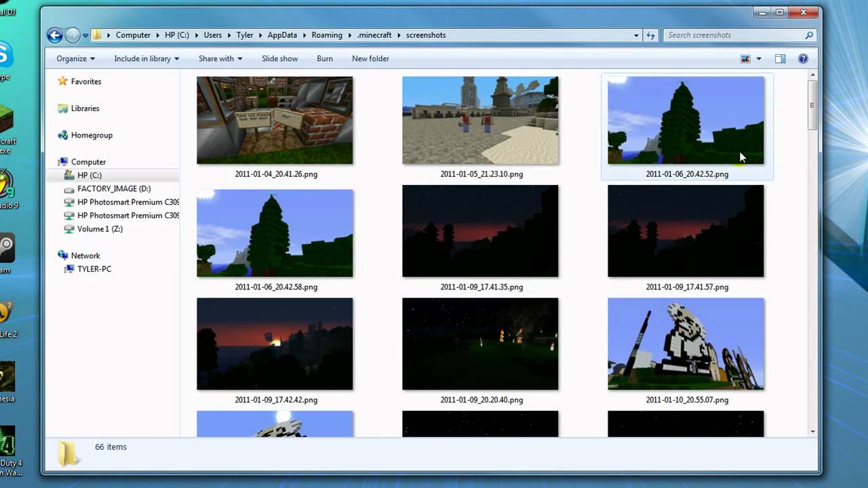Viewport: 868px width, 488px height.
Task: Open the Organize menu
Action: tap(75, 59)
